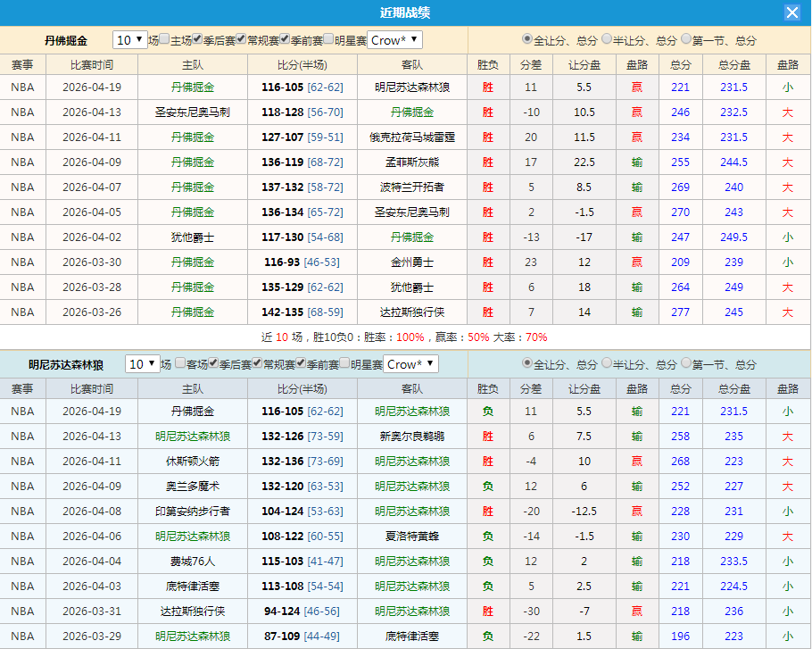
Task: Select the 半让分、总分 radio option for 丹佛掘金
Action: pyautogui.click(x=605, y=39)
